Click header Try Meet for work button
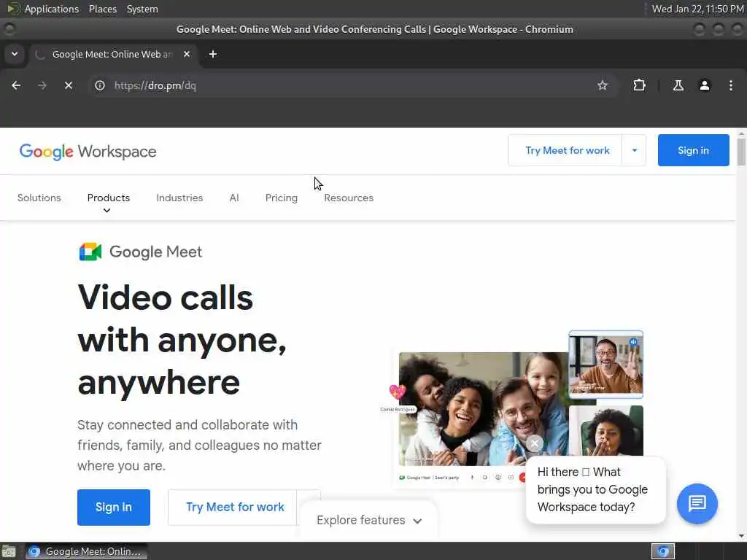This screenshot has width=747, height=560. (x=567, y=150)
